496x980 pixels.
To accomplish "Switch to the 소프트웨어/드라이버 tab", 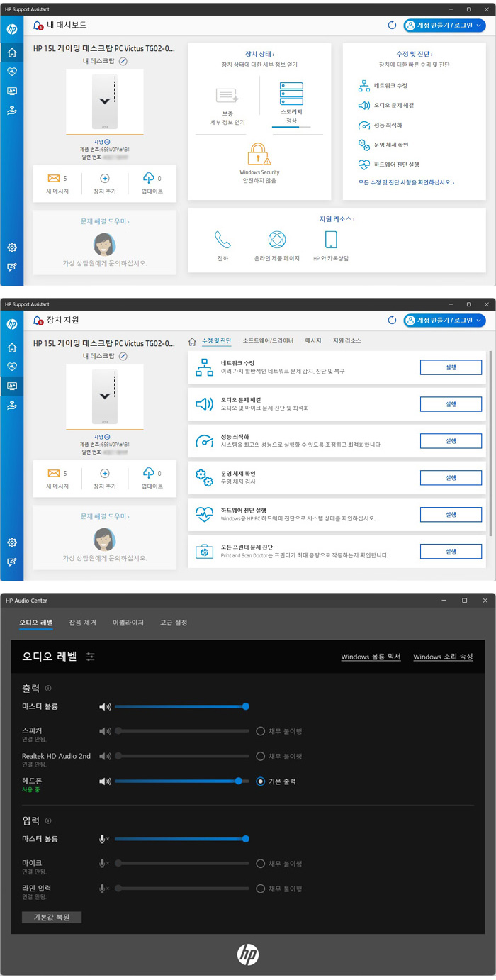I will coord(268,341).
